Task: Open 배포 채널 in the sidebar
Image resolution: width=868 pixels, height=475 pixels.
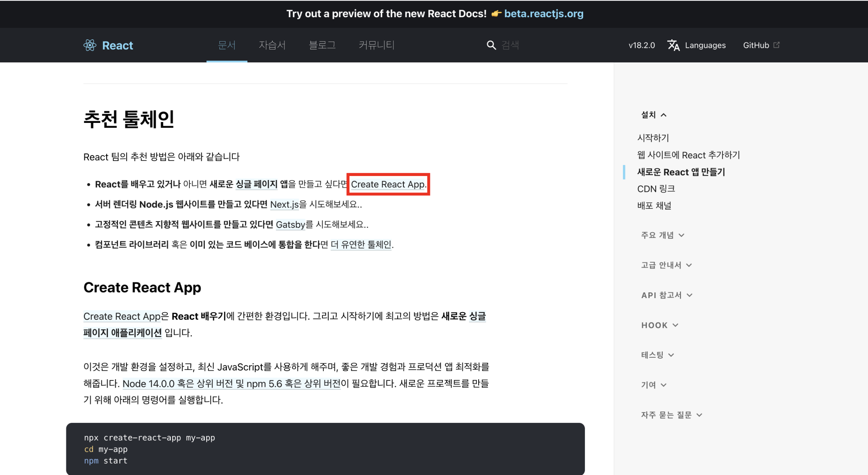Action: click(654, 206)
